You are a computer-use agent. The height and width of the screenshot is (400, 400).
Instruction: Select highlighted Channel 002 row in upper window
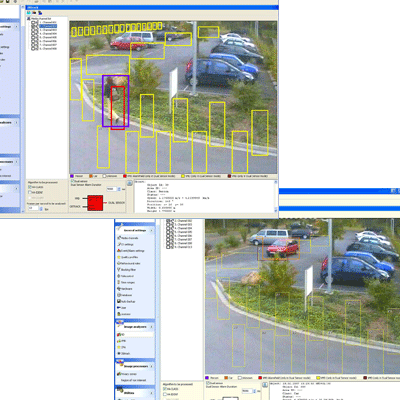pyautogui.click(x=48, y=26)
